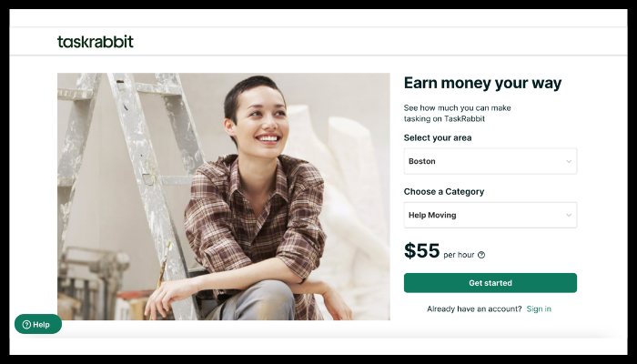This screenshot has height=364, width=637.
Task: Click the Already have an account text
Action: coord(474,308)
